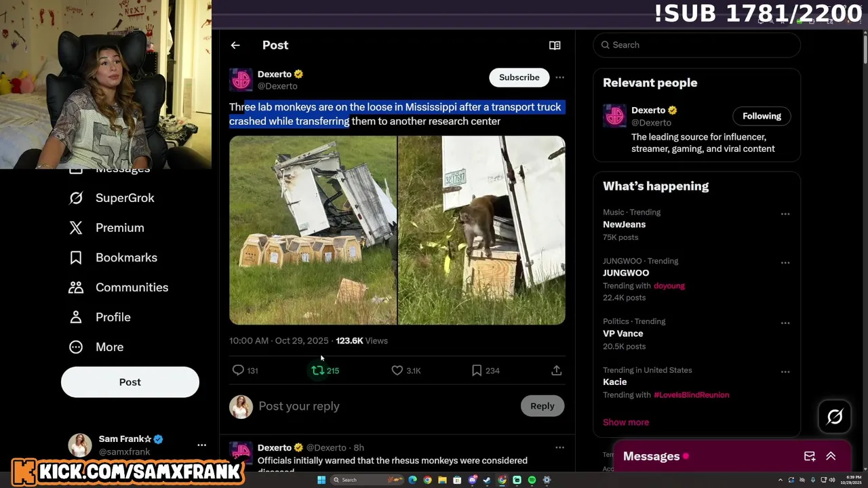Open File Explorer from the taskbar
The height and width of the screenshot is (488, 868).
coord(442,480)
